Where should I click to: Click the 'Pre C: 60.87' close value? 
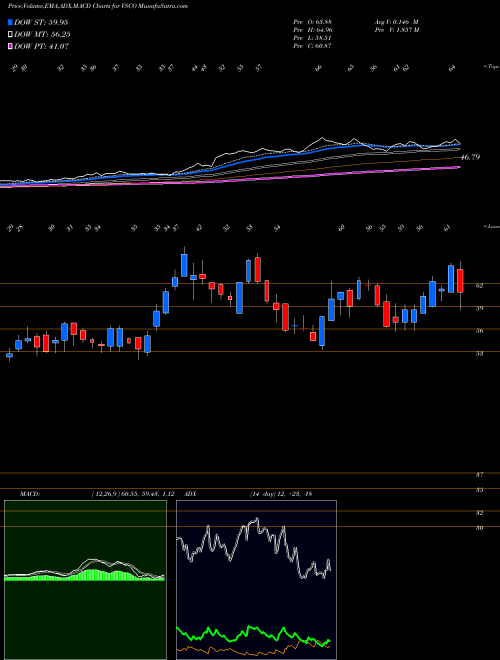[312, 45]
